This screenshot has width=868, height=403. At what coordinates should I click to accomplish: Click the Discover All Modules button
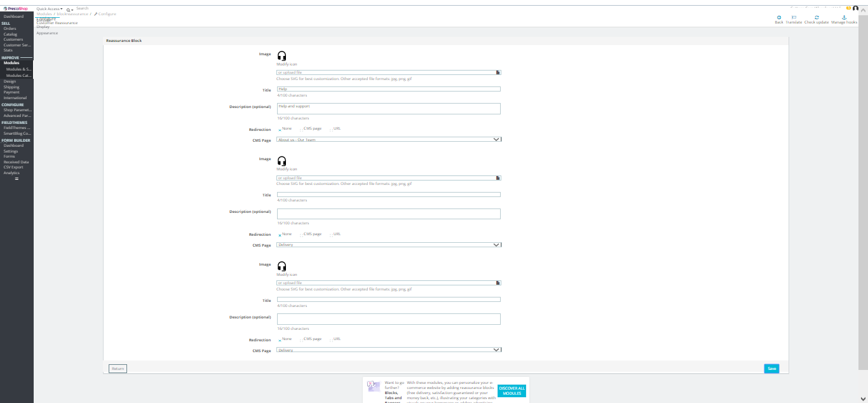(x=512, y=391)
